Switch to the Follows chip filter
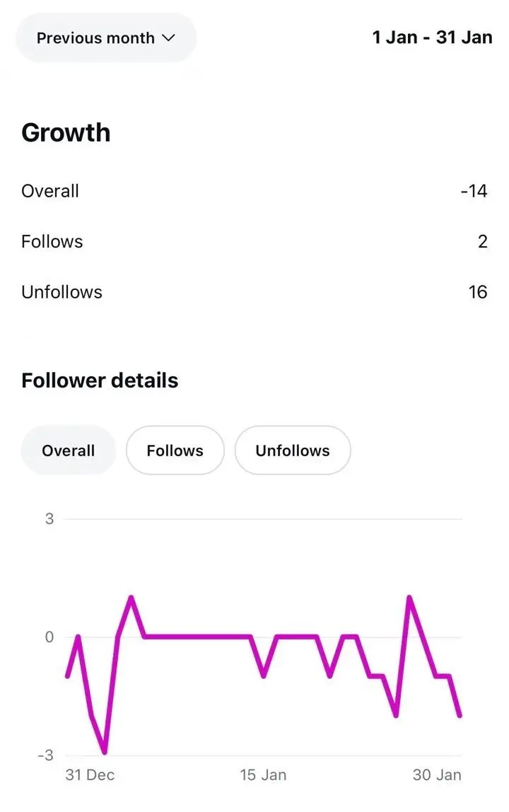Screen dimensions: 509x812 [x=175, y=451]
